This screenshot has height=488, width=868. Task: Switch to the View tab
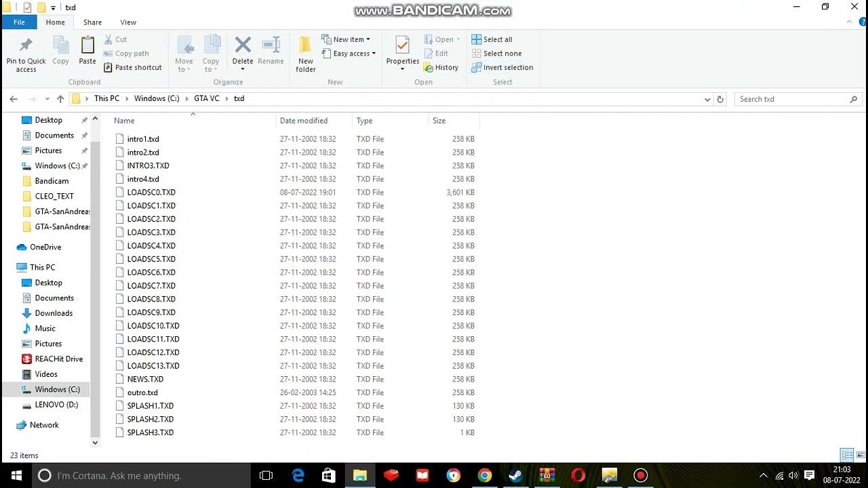128,22
